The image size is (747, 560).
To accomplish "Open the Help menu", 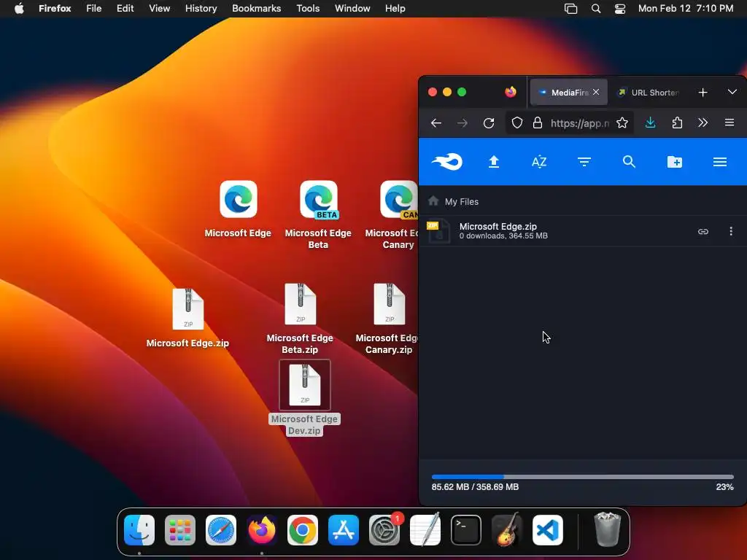I will coord(395,9).
